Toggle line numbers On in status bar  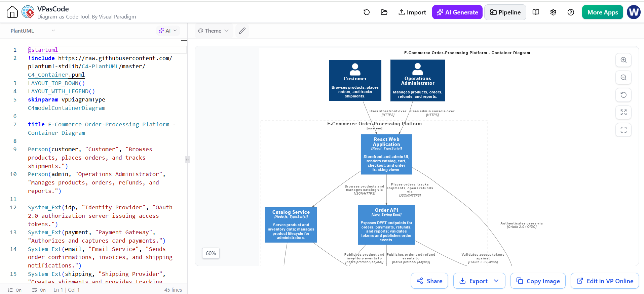tap(15, 290)
